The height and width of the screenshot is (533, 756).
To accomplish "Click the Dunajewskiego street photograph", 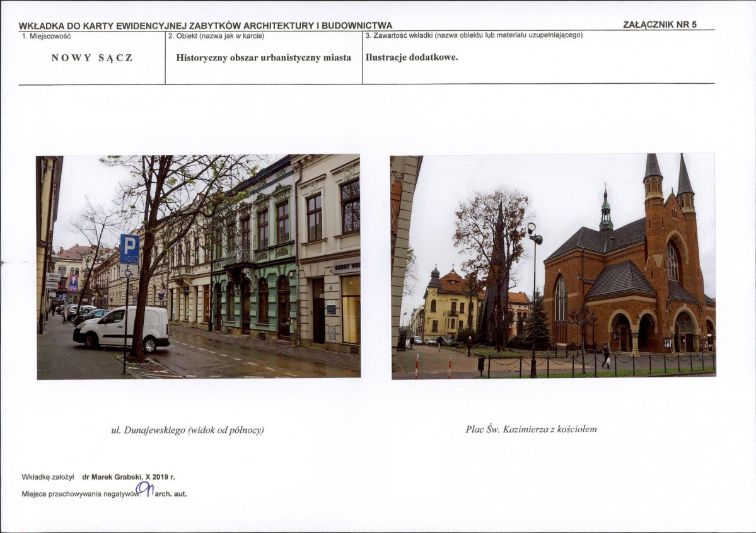I will (199, 267).
